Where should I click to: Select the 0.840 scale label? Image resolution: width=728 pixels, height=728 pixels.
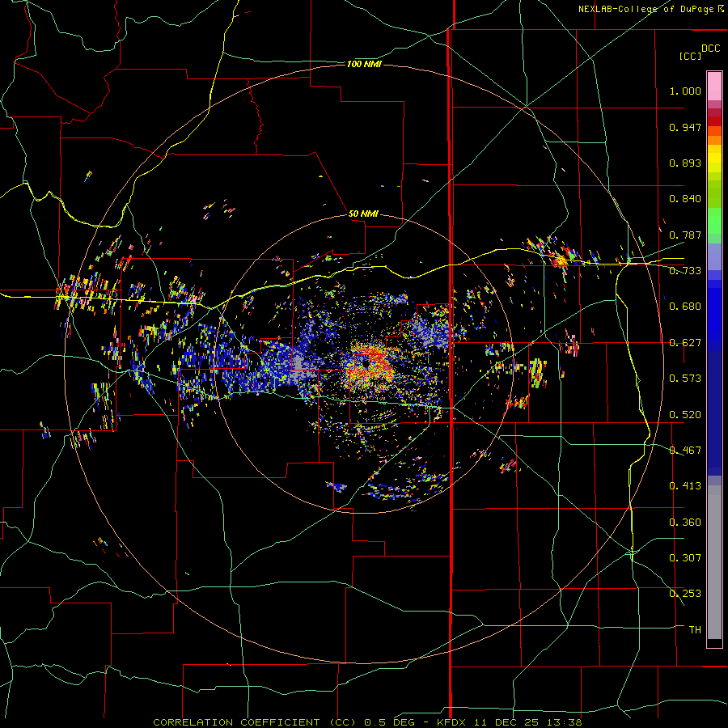click(x=685, y=199)
